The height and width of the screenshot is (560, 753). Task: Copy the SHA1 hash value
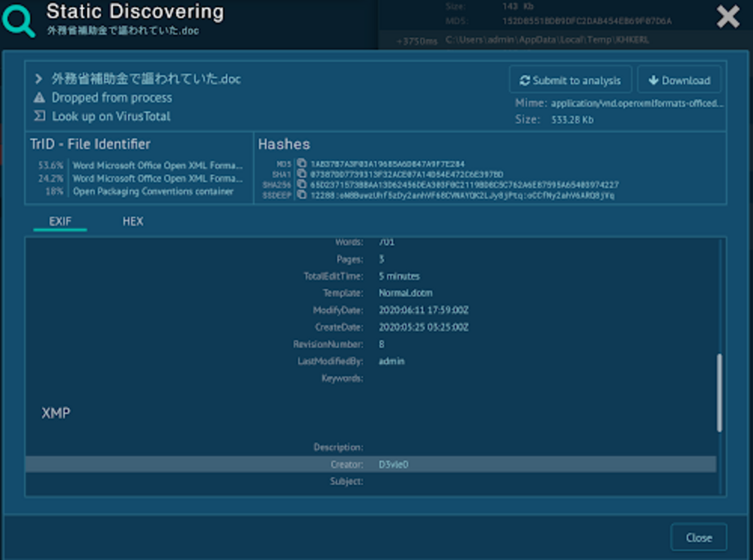pos(301,174)
